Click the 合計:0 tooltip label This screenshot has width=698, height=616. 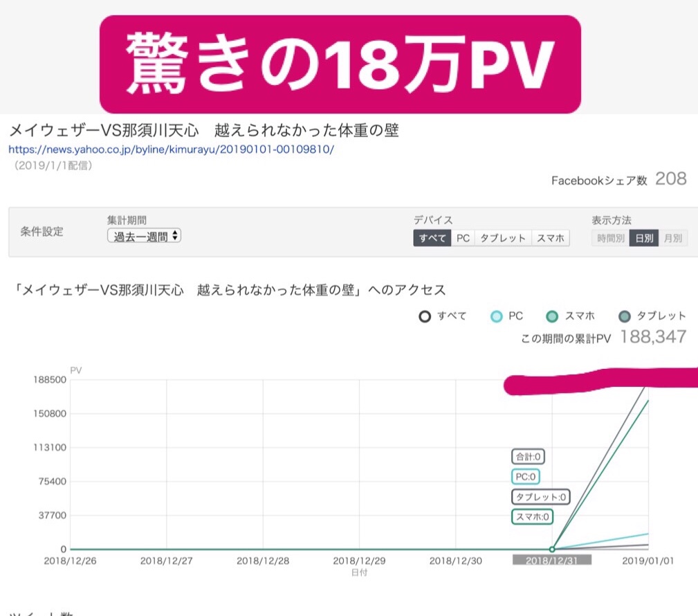(x=528, y=457)
